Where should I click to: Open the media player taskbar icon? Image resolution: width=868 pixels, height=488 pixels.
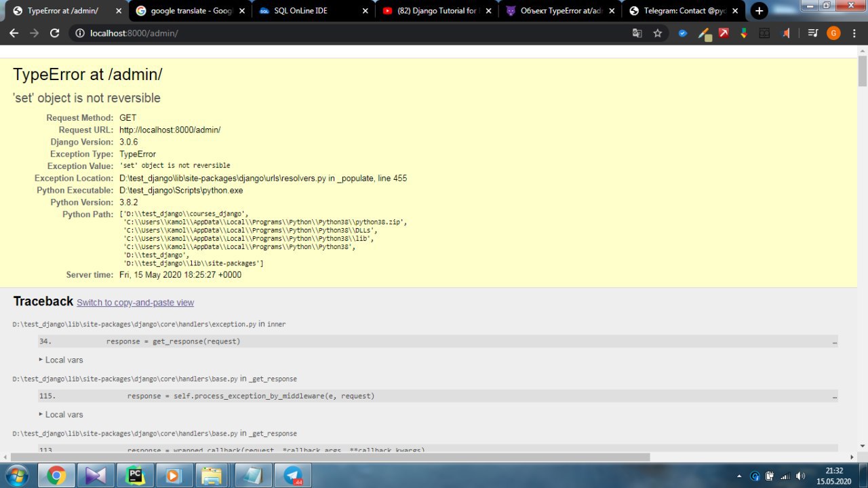[x=174, y=476]
